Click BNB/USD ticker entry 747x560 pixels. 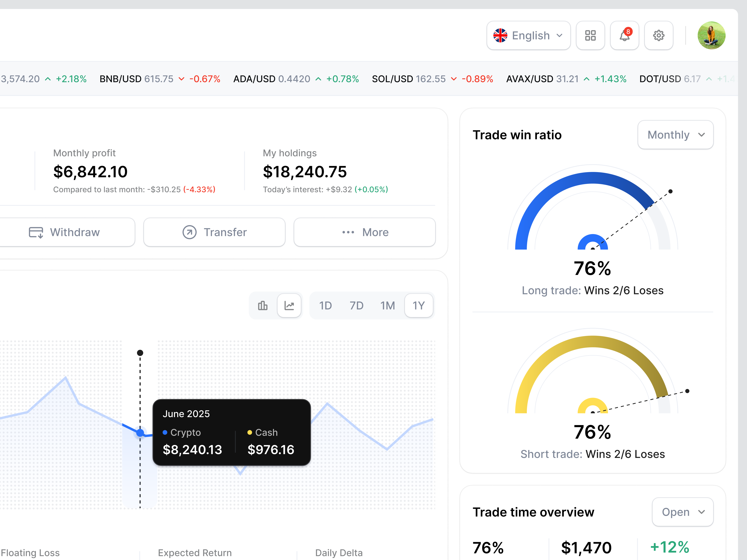tap(160, 79)
